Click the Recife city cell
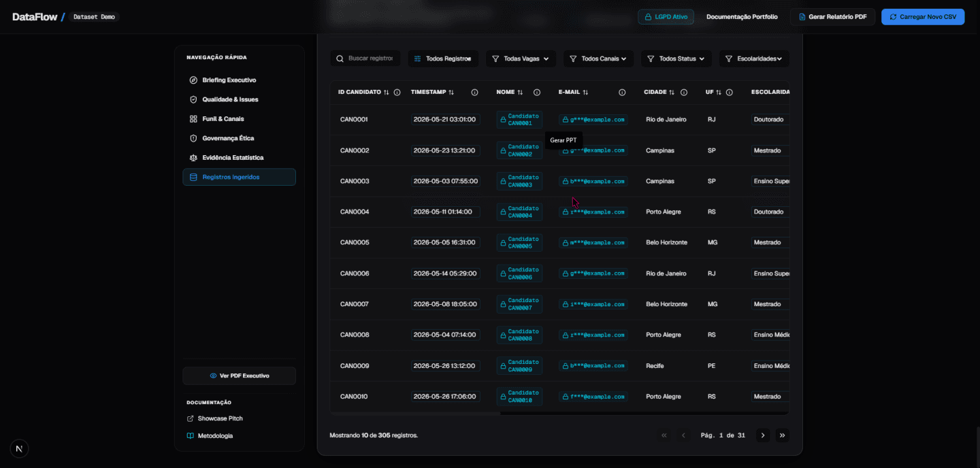The width and height of the screenshot is (980, 468). [655, 366]
